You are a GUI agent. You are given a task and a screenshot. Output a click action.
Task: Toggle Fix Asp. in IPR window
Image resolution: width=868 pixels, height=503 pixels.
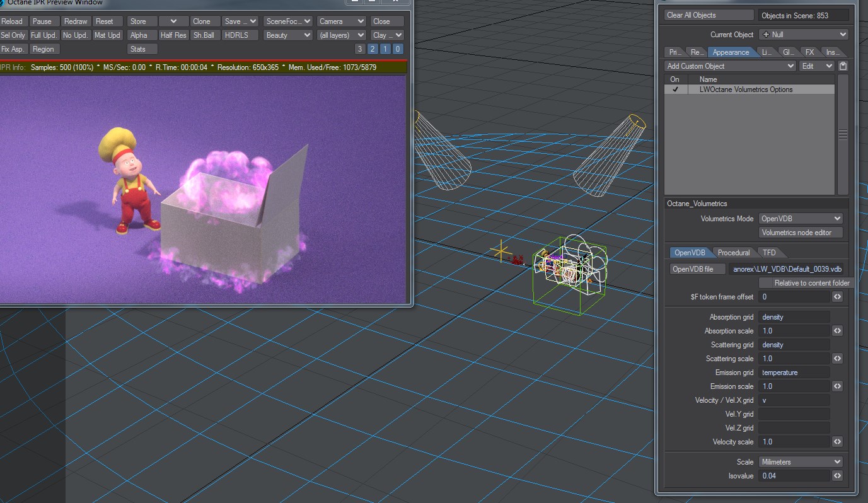tap(13, 49)
